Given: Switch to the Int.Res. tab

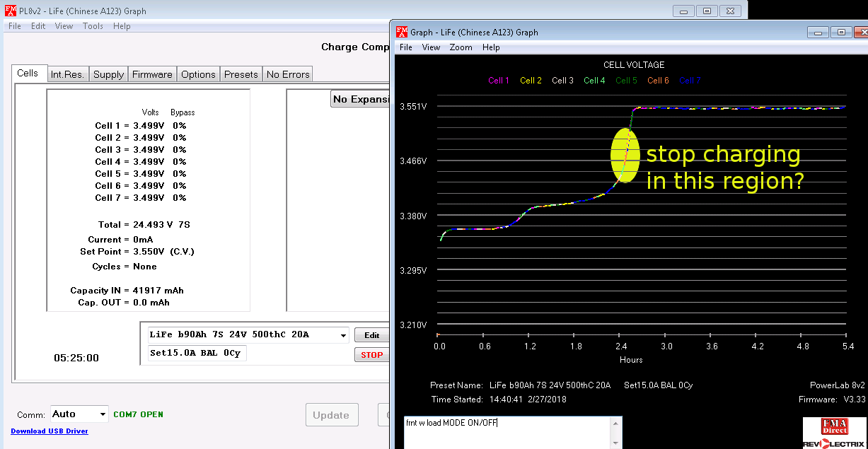Looking at the screenshot, I should tap(67, 74).
